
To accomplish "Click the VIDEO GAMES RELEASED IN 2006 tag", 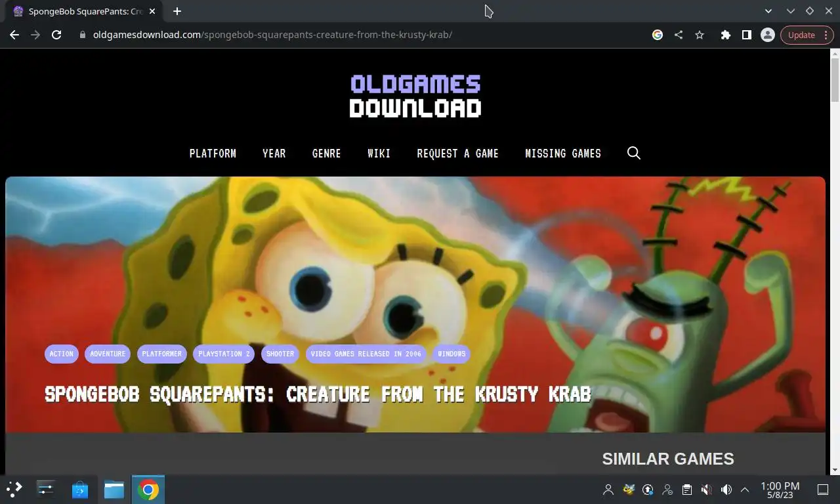I will coord(366,354).
